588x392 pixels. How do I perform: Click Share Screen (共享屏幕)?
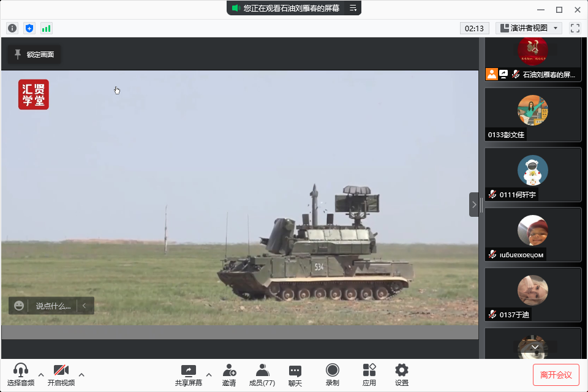[x=189, y=375]
